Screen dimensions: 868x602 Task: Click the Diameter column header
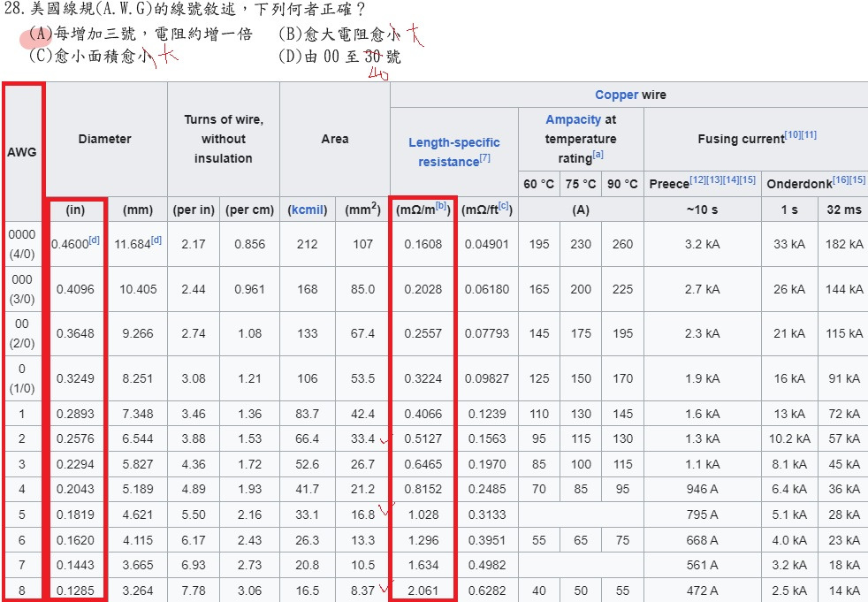(104, 139)
